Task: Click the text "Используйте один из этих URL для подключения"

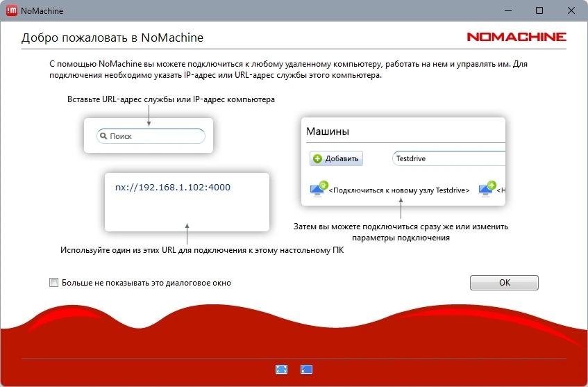Action: point(153,250)
